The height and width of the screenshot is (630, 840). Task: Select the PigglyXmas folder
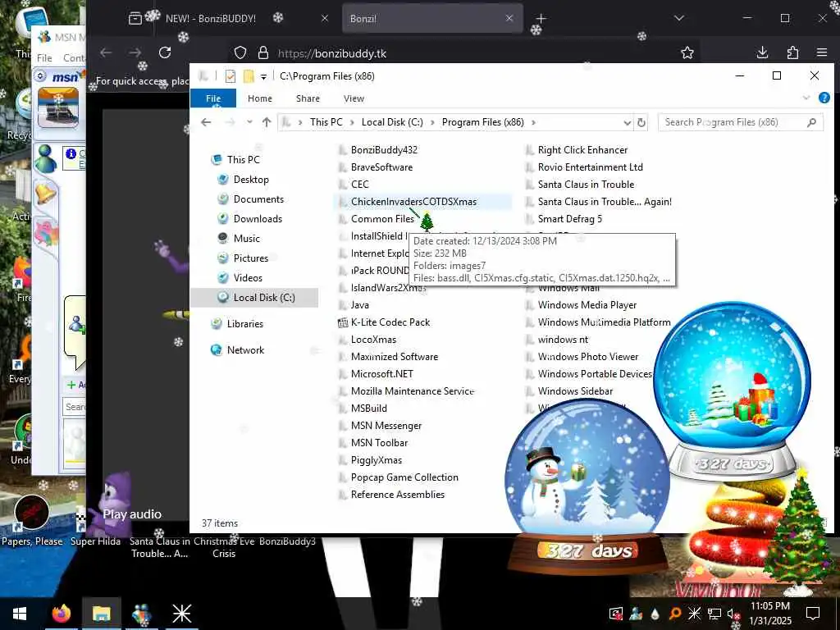point(376,459)
